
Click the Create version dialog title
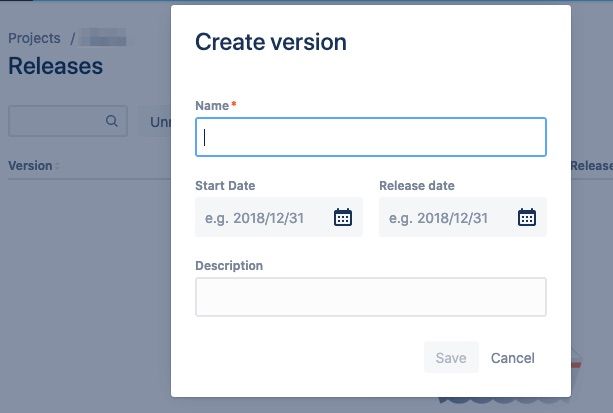click(x=271, y=42)
